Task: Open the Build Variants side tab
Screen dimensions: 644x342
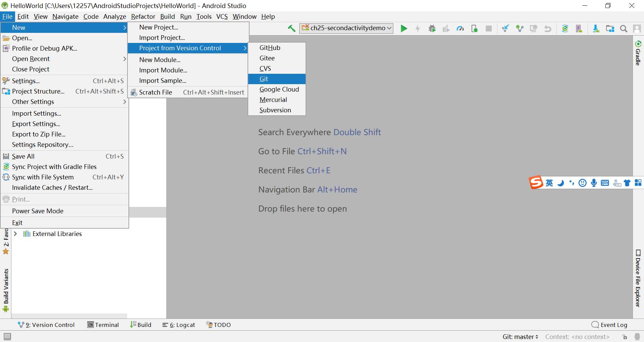Action: click(x=6, y=290)
